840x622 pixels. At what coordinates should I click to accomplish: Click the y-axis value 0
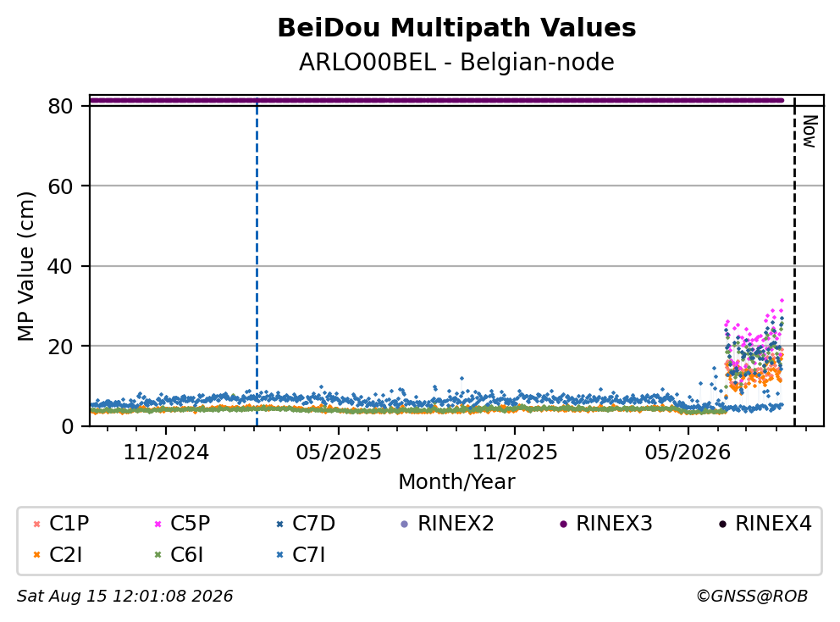click(x=67, y=427)
